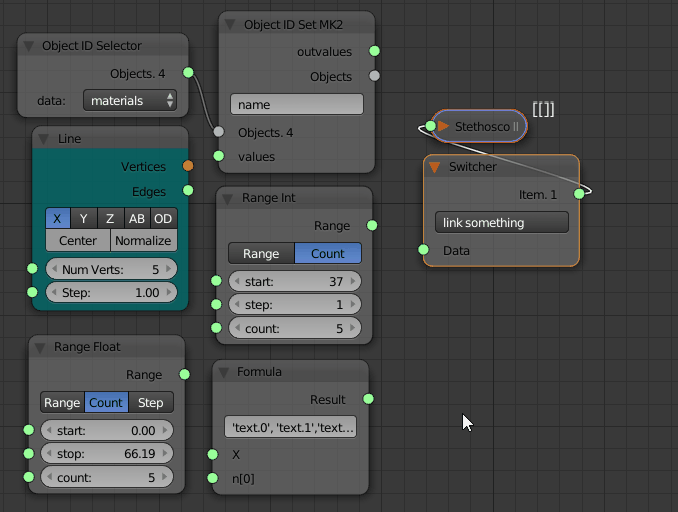Click the Range Float stop input socket
The height and width of the screenshot is (512, 678).
pos(29,453)
